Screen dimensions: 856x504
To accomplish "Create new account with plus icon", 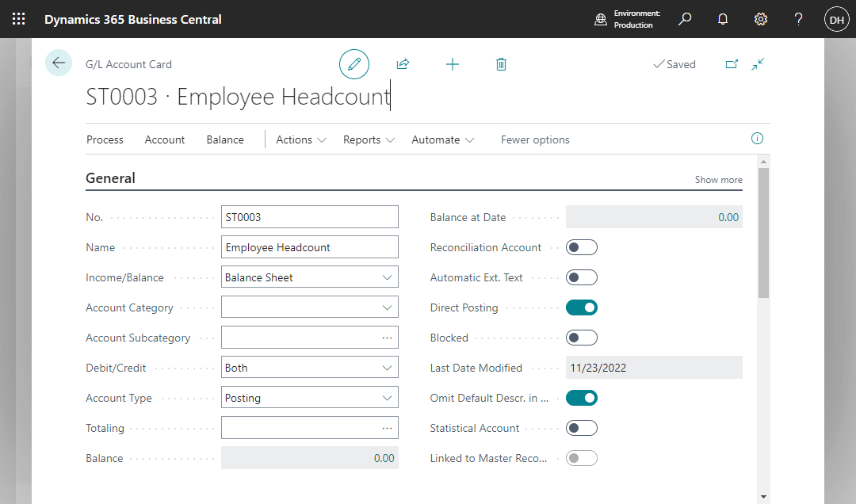I will pos(452,64).
